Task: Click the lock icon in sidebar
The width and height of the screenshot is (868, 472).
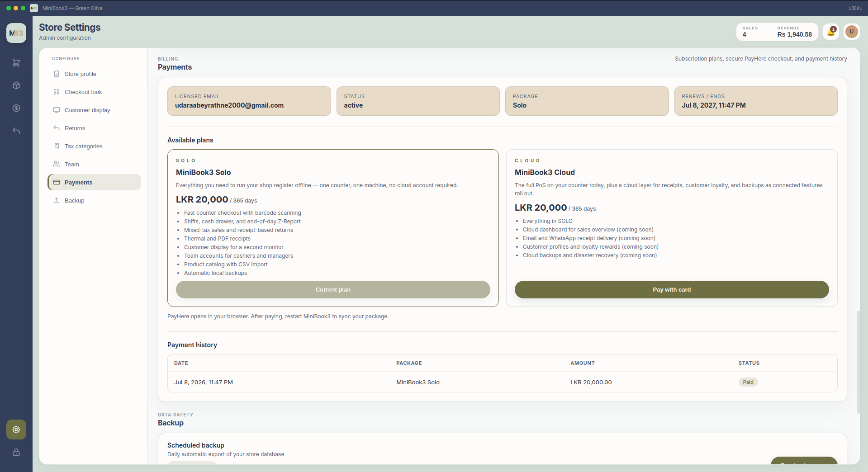Action: (x=16, y=452)
